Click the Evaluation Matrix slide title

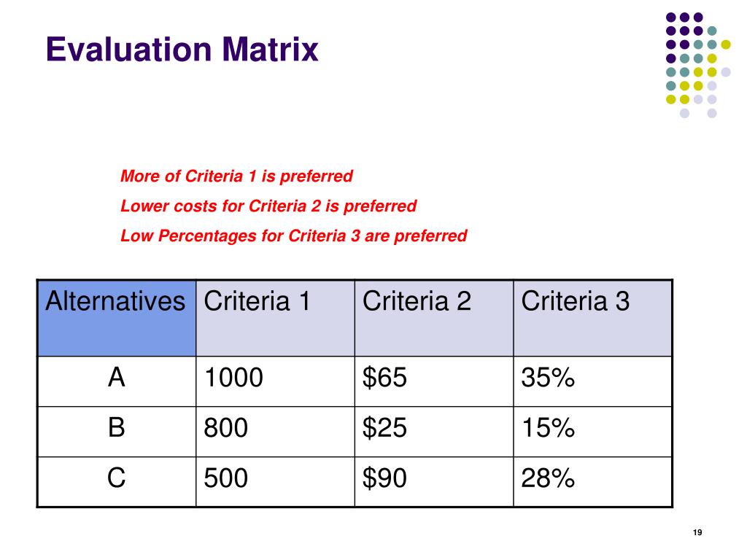(182, 49)
